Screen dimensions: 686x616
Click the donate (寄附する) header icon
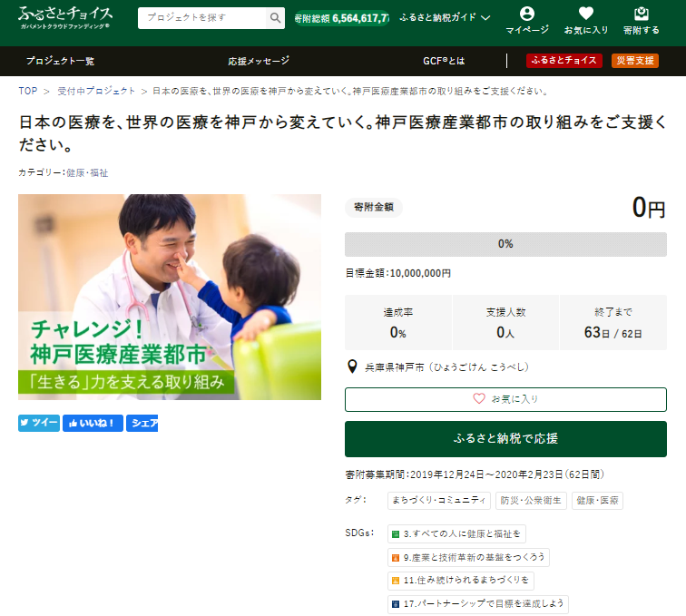(x=642, y=21)
